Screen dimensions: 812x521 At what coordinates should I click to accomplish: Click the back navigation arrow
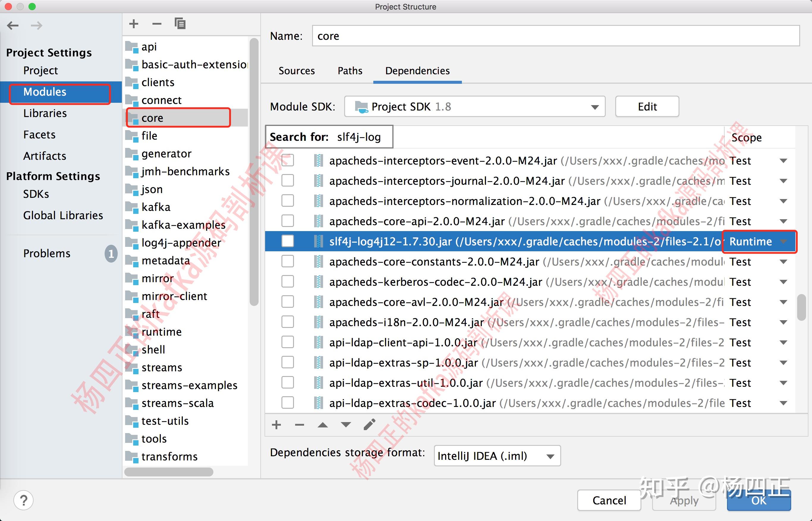(x=13, y=25)
